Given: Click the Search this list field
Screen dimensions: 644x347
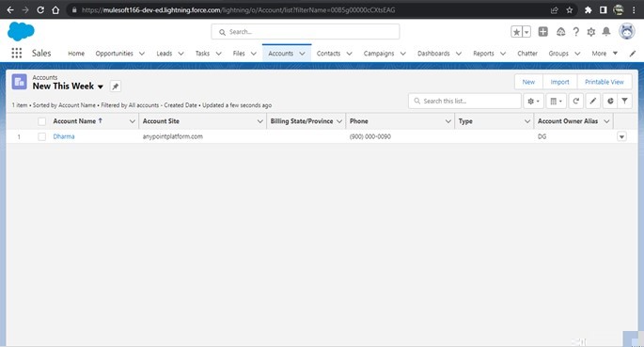Looking at the screenshot, I should coord(464,101).
